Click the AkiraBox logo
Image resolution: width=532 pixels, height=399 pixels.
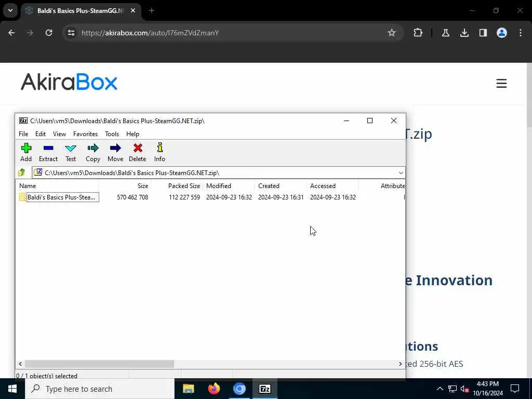(69, 82)
